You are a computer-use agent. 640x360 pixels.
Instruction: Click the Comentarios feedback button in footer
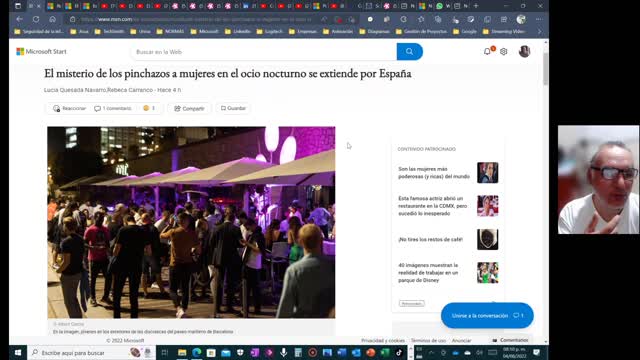[x=510, y=340]
